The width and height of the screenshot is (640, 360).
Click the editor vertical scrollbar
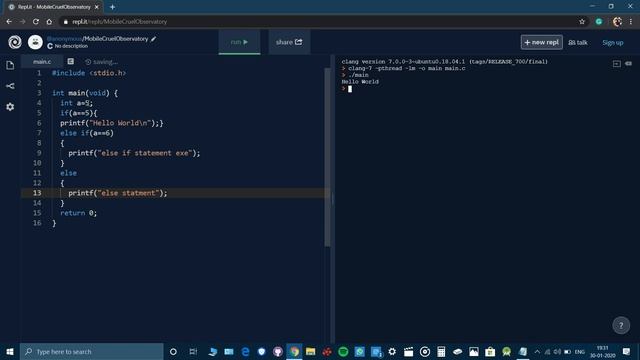[x=327, y=157]
